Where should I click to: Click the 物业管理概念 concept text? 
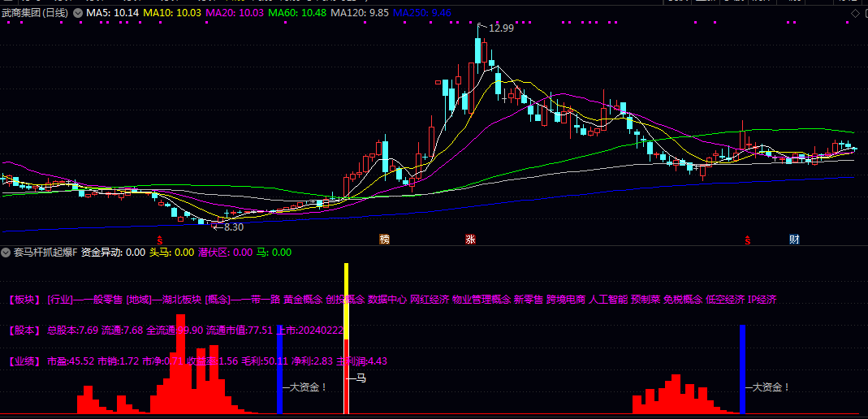(481, 300)
